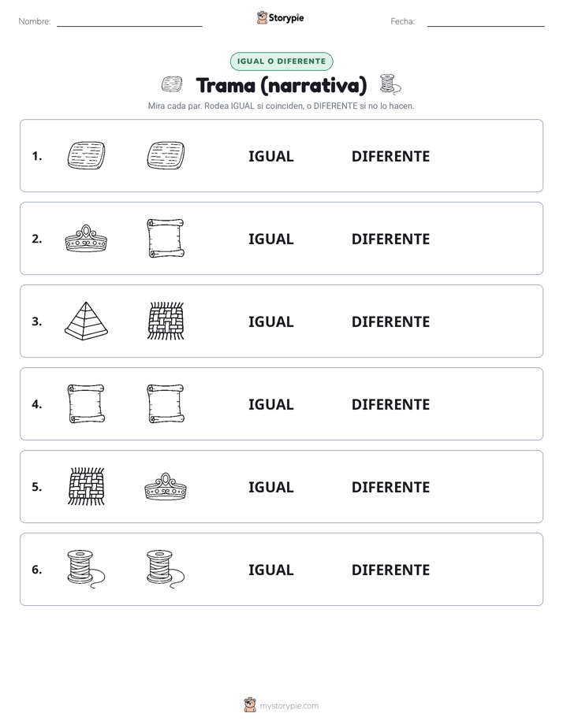Screen dimensions: 563x728
Task: Click the first tablet icon in row 1
Action: (87, 155)
